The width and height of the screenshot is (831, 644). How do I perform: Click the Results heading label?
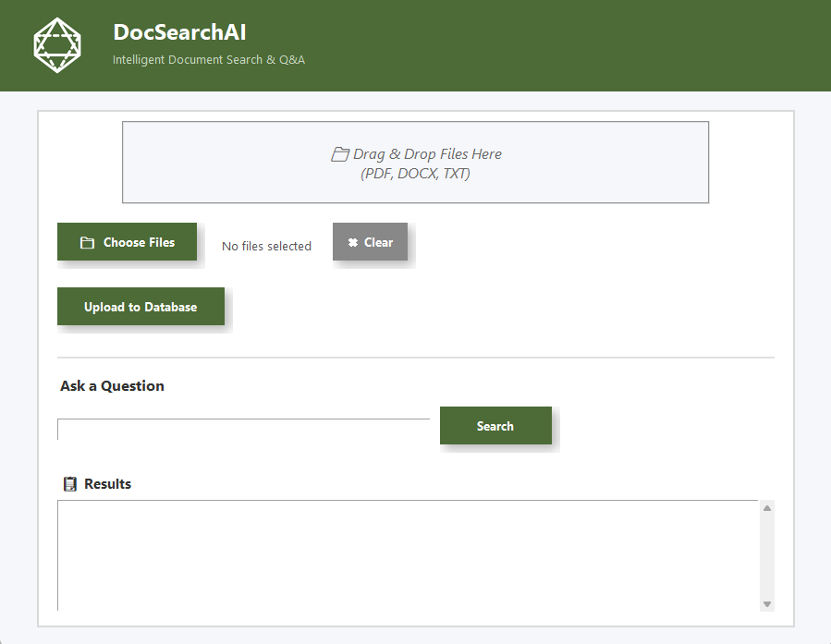pos(107,484)
